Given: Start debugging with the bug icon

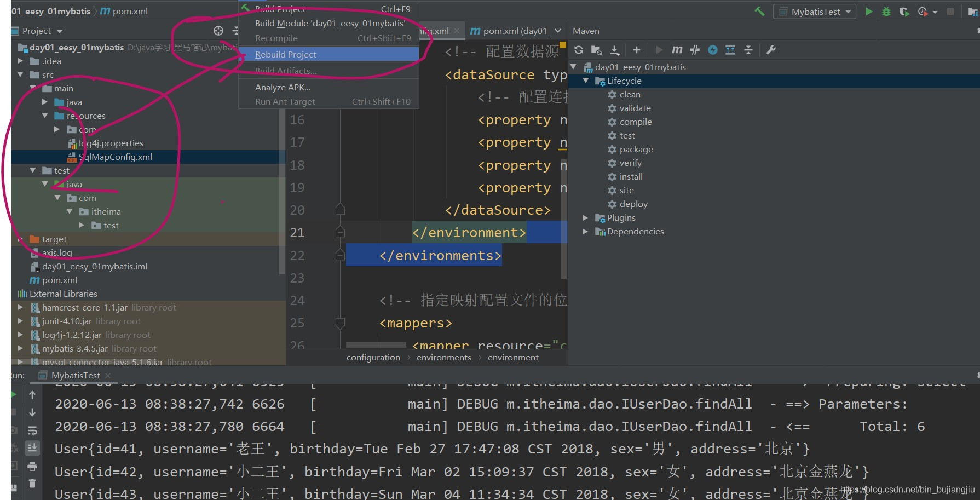Looking at the screenshot, I should pyautogui.click(x=886, y=11).
